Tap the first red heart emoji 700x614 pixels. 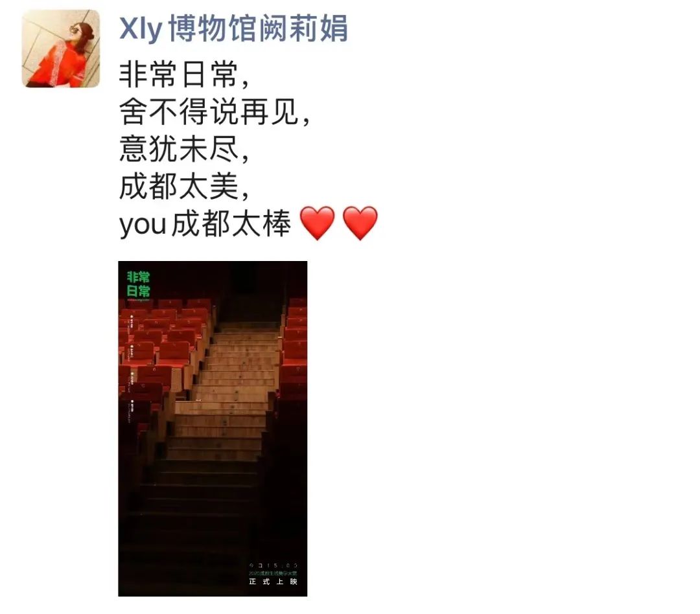pos(317,223)
